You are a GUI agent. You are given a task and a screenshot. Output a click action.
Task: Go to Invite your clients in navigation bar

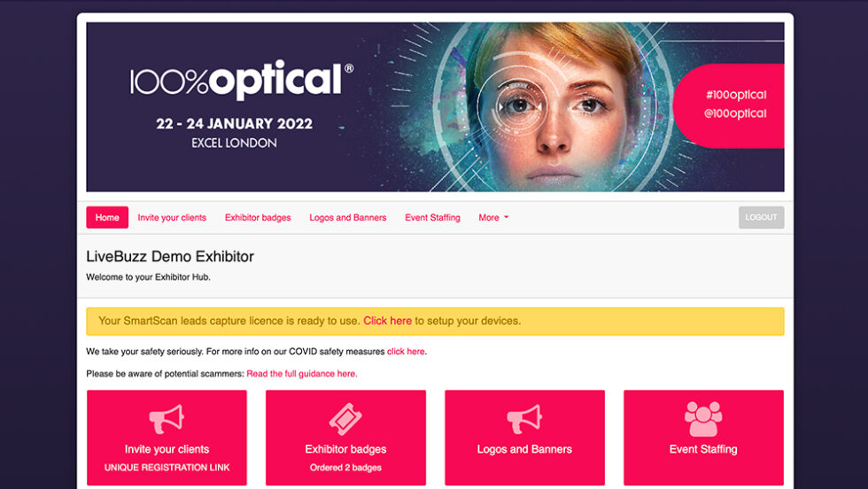[172, 218]
